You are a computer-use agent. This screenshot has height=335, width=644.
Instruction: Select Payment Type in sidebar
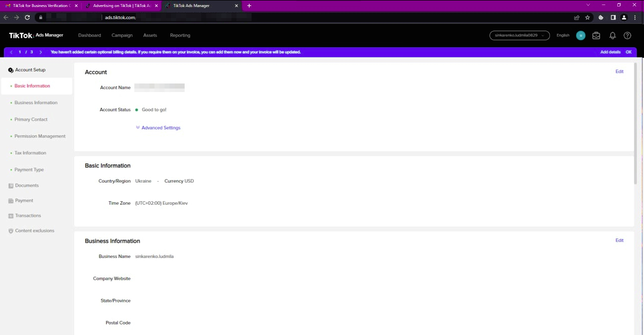[x=29, y=170]
